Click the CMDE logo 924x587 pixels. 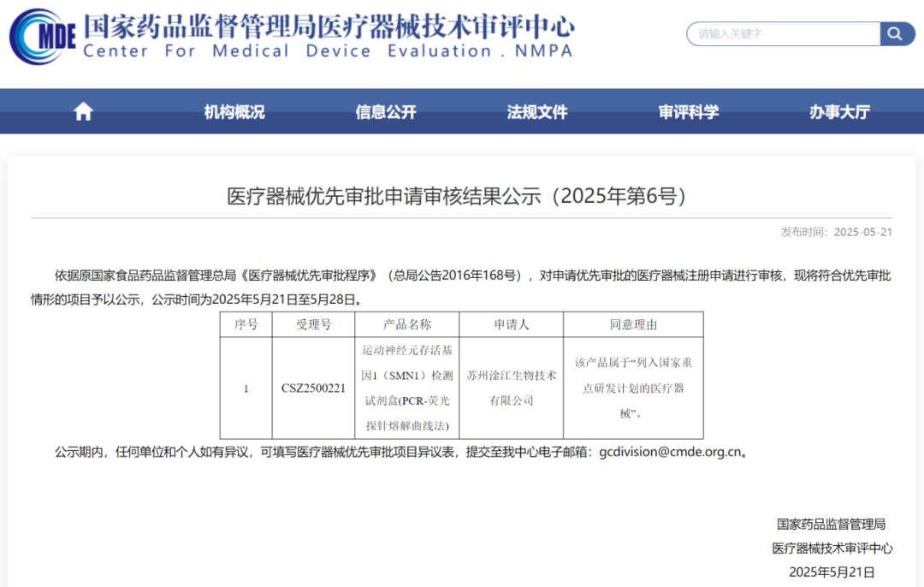tap(43, 37)
